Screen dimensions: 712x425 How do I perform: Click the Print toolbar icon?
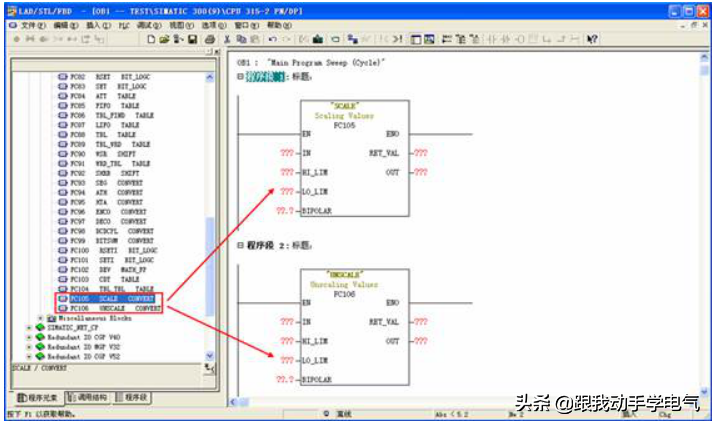coord(210,40)
